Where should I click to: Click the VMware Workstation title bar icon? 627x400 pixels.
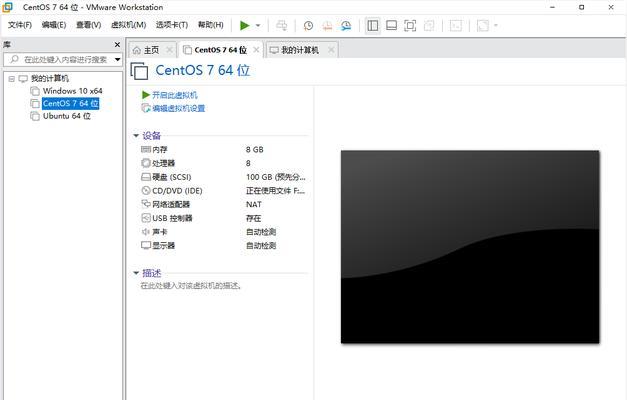tap(8, 7)
